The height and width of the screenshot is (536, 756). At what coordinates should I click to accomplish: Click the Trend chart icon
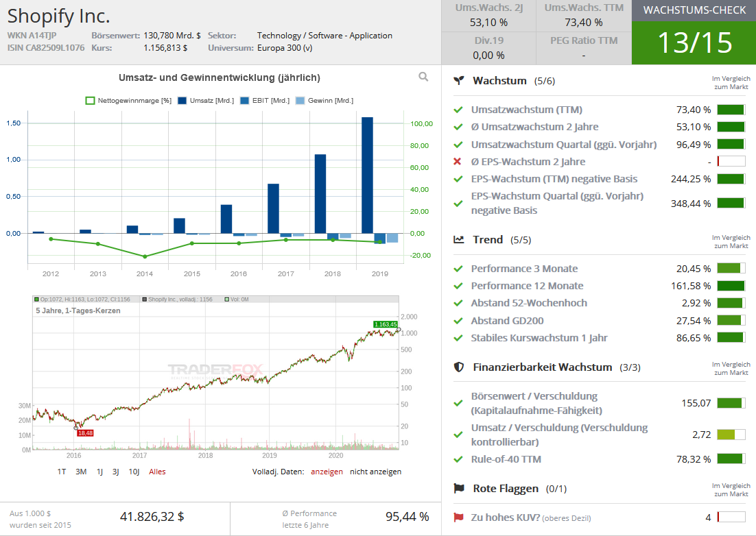click(459, 239)
